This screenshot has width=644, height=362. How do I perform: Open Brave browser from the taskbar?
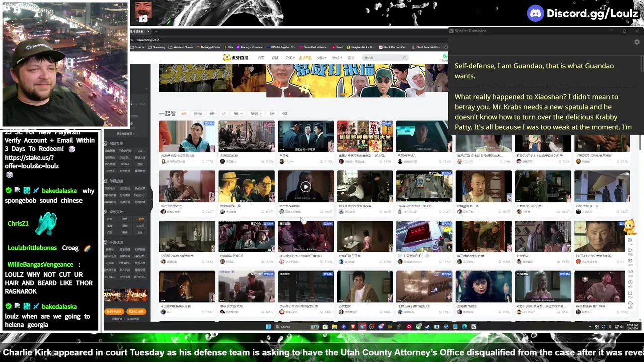(353, 326)
